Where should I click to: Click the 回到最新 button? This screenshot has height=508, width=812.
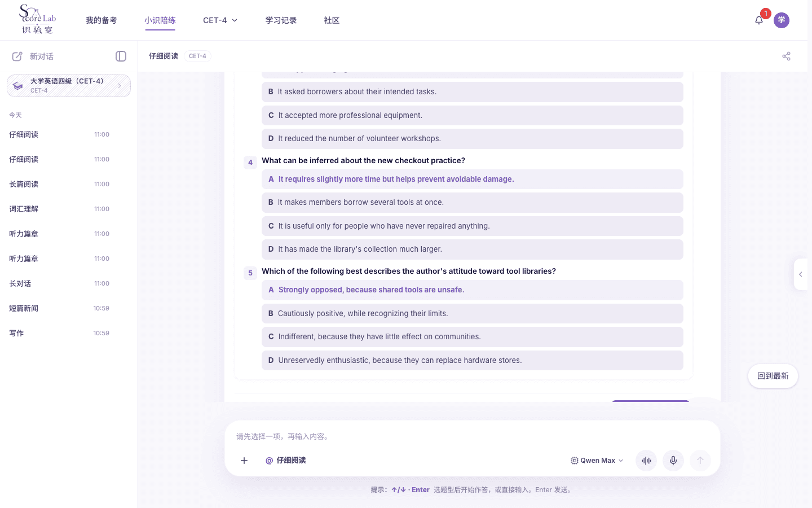tap(773, 376)
